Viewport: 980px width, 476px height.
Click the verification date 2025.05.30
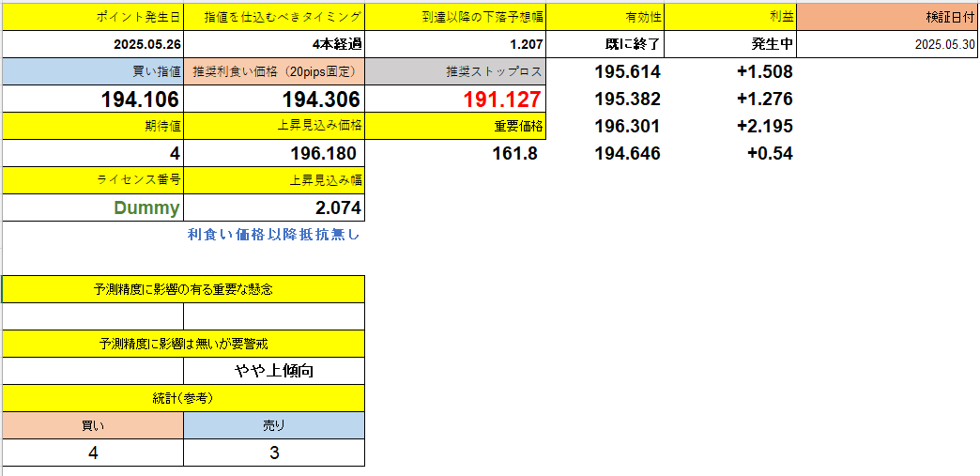[x=888, y=44]
